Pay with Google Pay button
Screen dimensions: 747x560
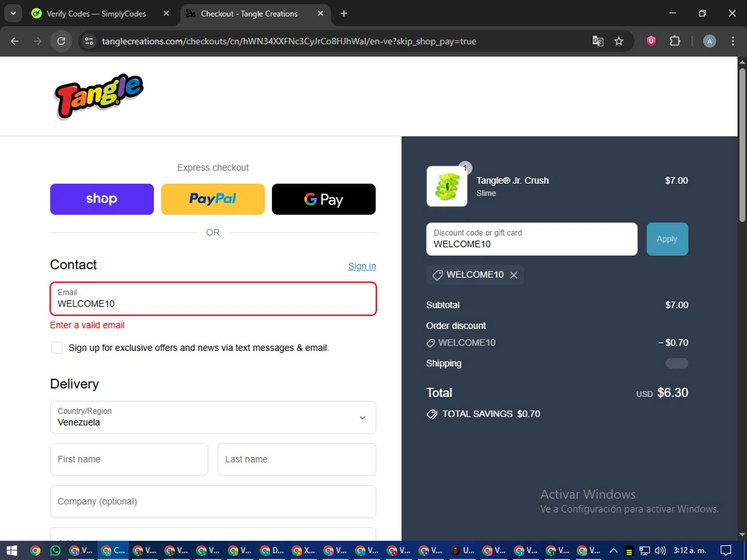(324, 199)
